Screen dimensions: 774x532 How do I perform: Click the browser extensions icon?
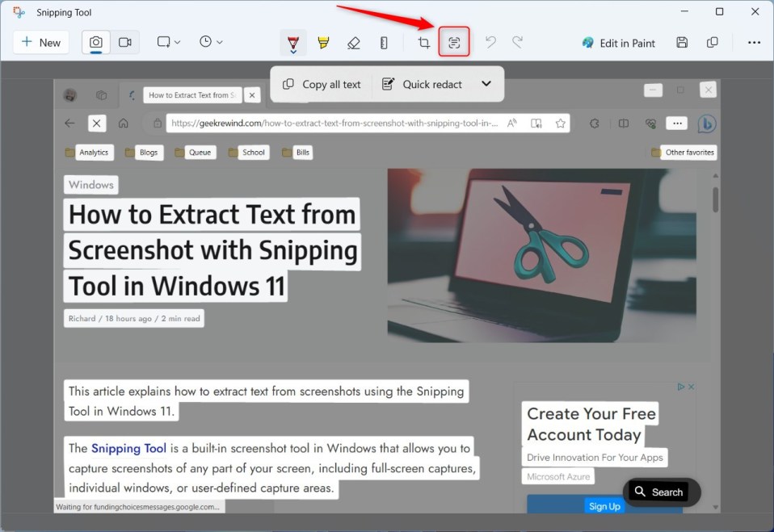(595, 124)
